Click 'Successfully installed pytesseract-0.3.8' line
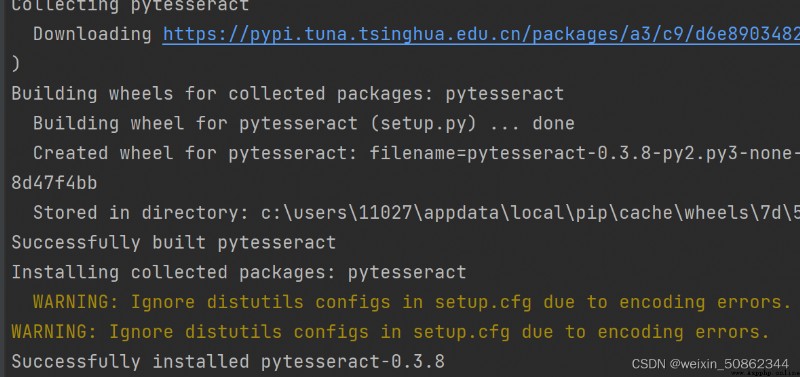800x377 pixels. pos(228,361)
